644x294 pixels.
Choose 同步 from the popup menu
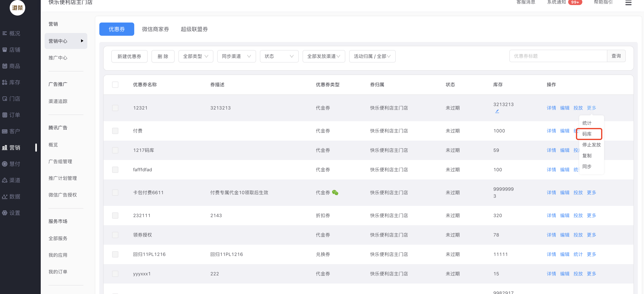tap(587, 167)
